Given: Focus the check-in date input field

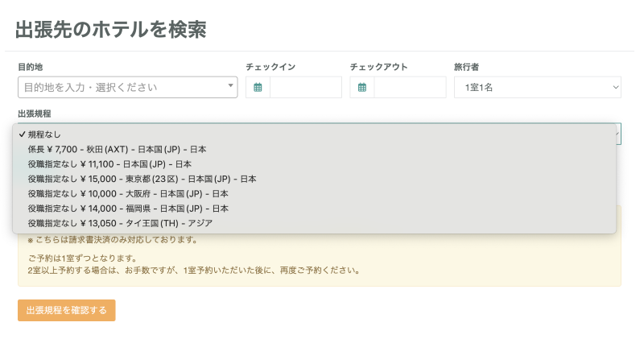Looking at the screenshot, I should [306, 87].
